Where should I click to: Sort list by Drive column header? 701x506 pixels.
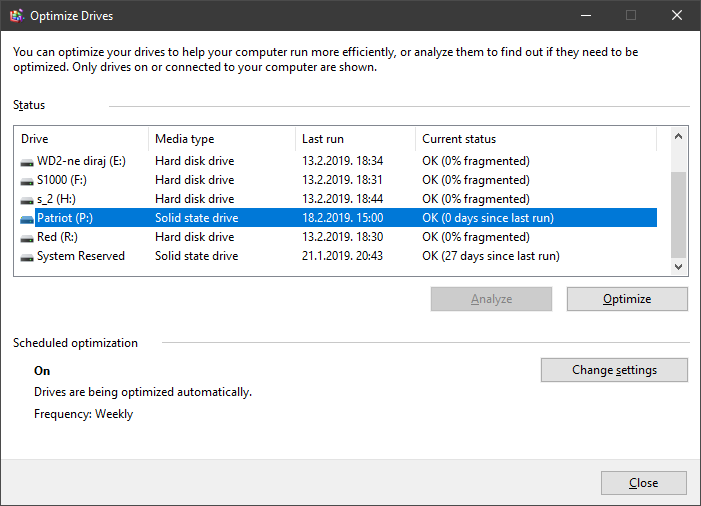[81, 139]
